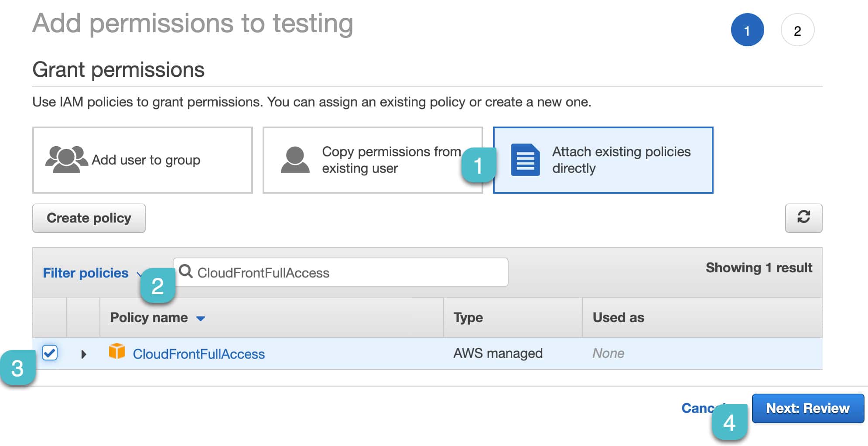
Task: Click the Create policy button
Action: point(89,218)
